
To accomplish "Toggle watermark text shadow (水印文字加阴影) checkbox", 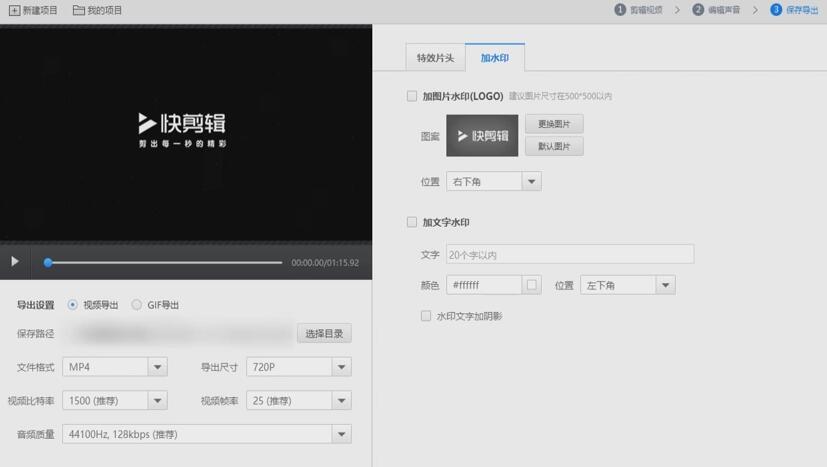I will [426, 316].
